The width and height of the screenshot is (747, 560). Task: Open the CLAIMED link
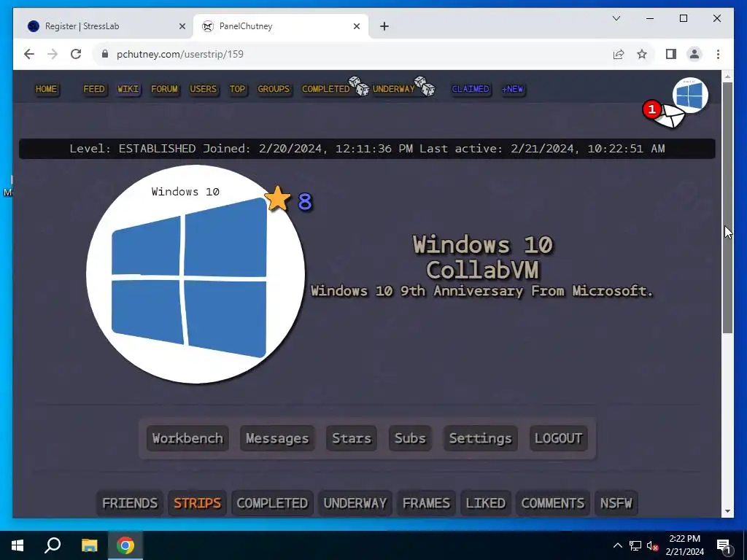click(x=471, y=89)
